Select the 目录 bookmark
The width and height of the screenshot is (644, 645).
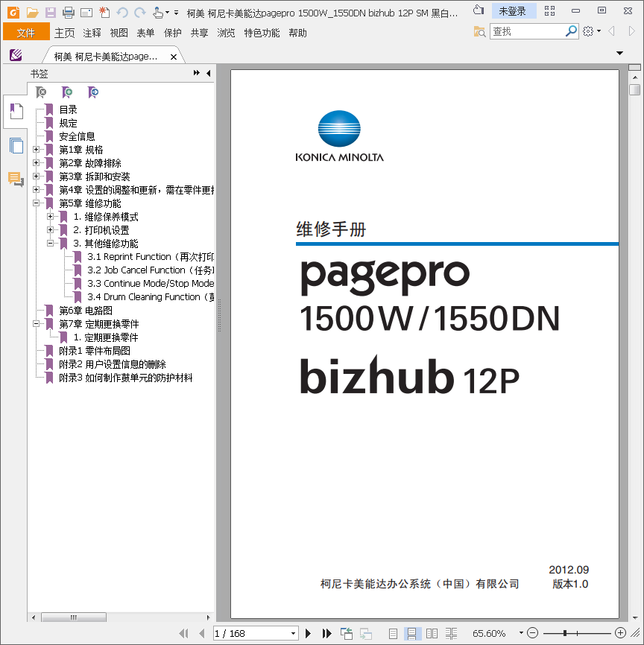(x=68, y=109)
